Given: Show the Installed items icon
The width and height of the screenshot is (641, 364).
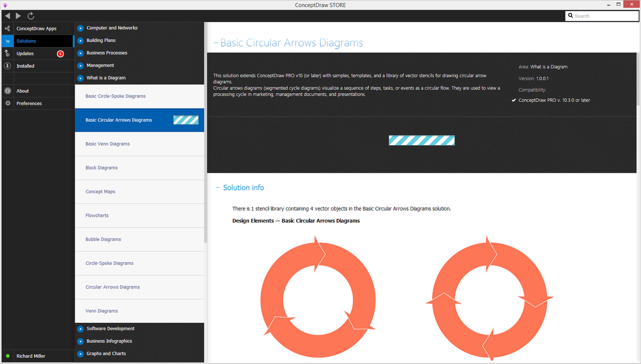Looking at the screenshot, I should [8, 66].
